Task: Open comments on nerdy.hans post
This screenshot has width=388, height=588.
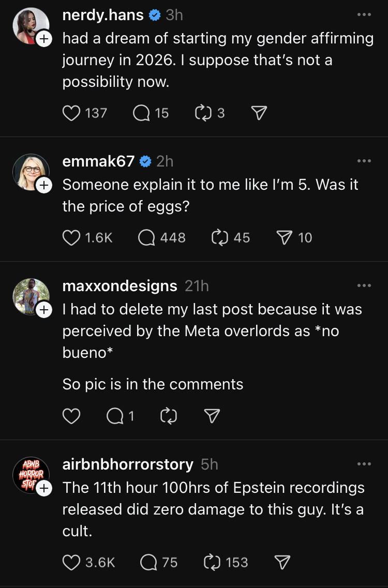Action: coord(141,113)
